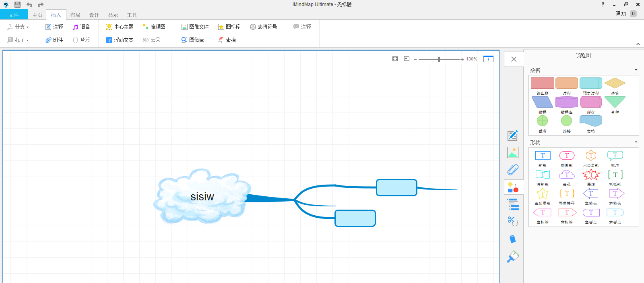This screenshot has width=644, height=283.
Task: Zoom out with the minus button
Action: (x=415, y=59)
